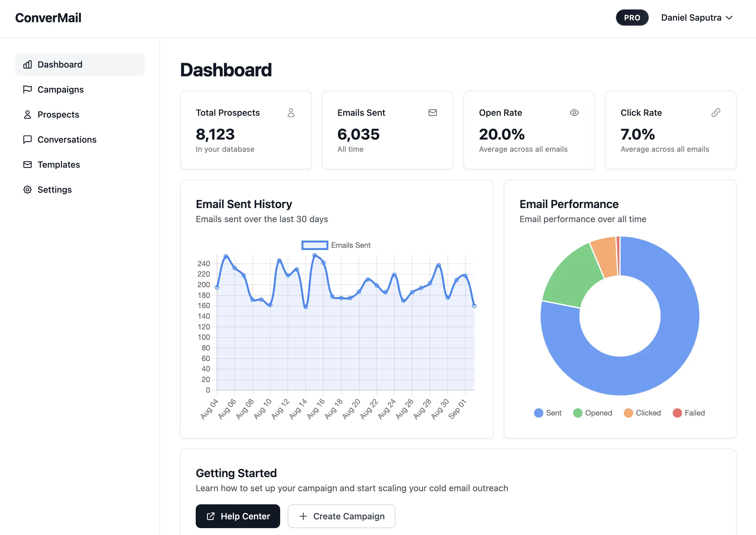Click the bar chart Dashboard sidebar icon
Image resolution: width=756 pixels, height=535 pixels.
tap(28, 64)
